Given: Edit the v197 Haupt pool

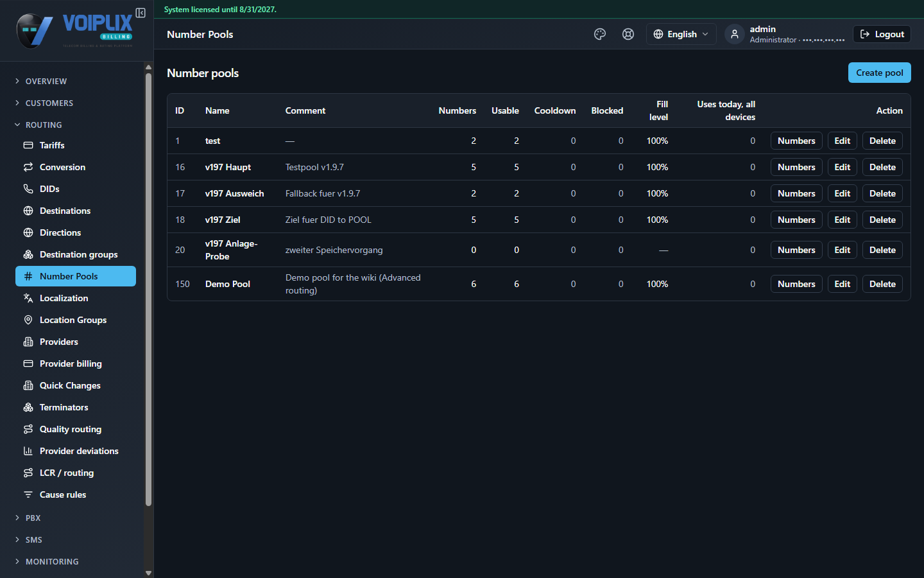Looking at the screenshot, I should click(842, 167).
